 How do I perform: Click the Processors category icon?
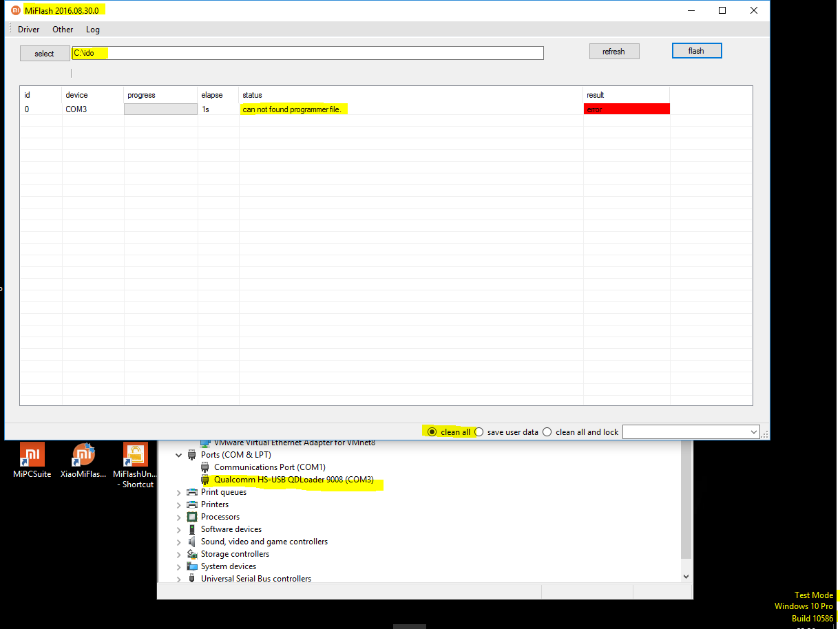tap(192, 517)
